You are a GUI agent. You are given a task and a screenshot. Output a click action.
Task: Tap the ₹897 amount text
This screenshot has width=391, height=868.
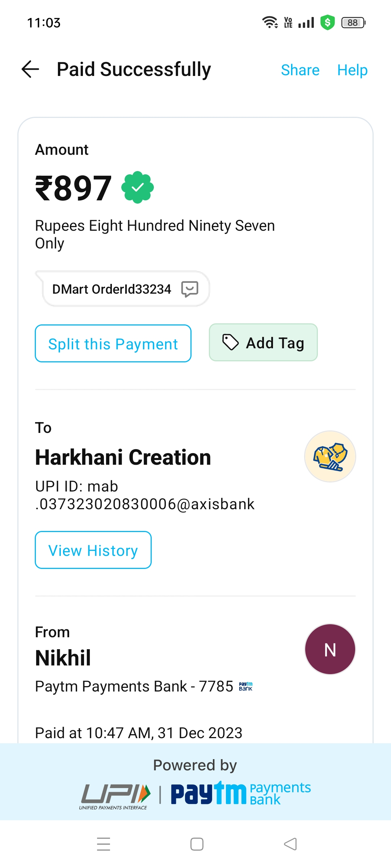pyautogui.click(x=73, y=188)
